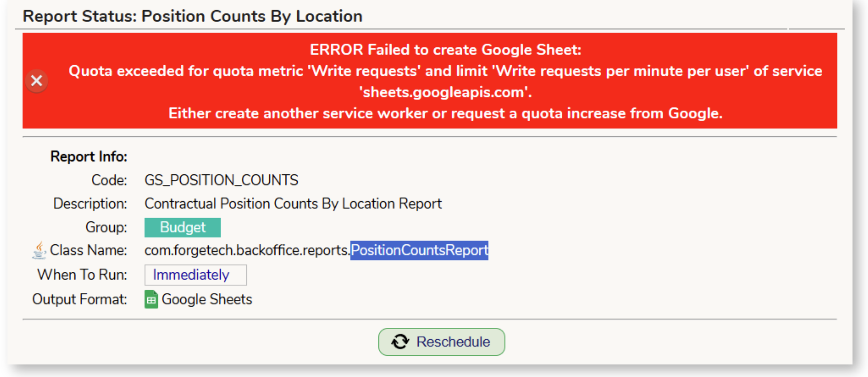This screenshot has width=868, height=377.
Task: Click the 'sheets.googleapis.com' error text
Action: coord(445,92)
